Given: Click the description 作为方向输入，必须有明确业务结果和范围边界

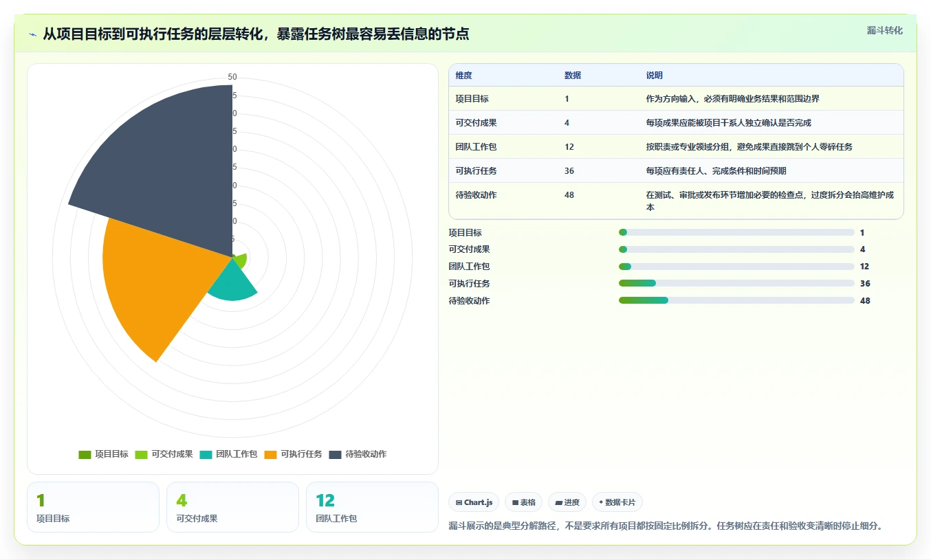Looking at the screenshot, I should 732,99.
